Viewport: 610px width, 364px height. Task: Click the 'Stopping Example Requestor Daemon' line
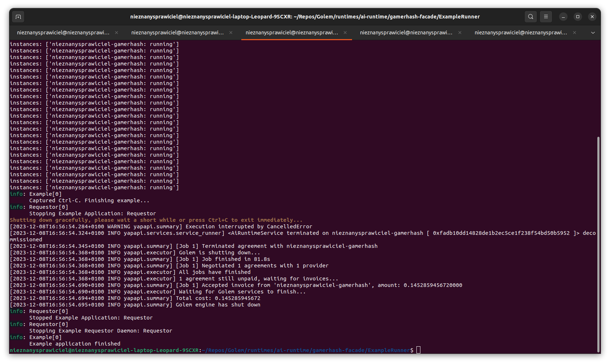pos(101,331)
